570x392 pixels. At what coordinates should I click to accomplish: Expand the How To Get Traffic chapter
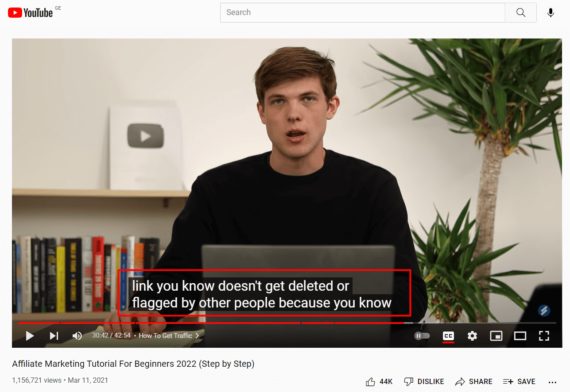[x=169, y=336]
